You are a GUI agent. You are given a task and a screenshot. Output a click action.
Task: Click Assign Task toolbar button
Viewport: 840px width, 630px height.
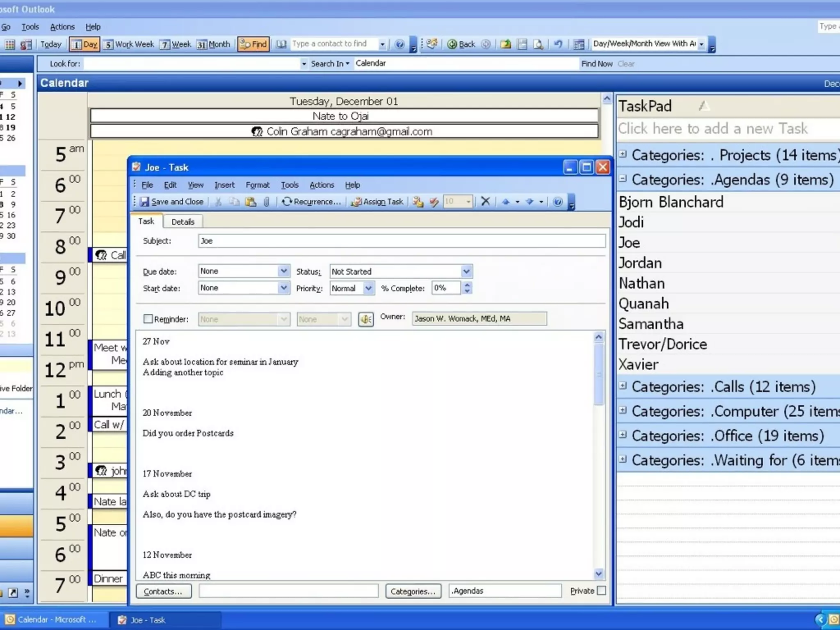(378, 201)
